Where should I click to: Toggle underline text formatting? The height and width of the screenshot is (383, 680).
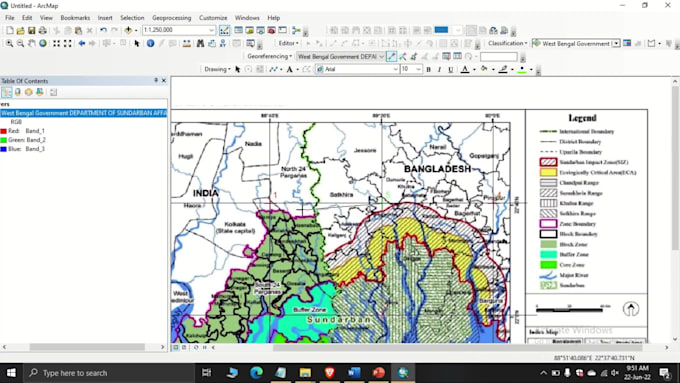coord(451,69)
